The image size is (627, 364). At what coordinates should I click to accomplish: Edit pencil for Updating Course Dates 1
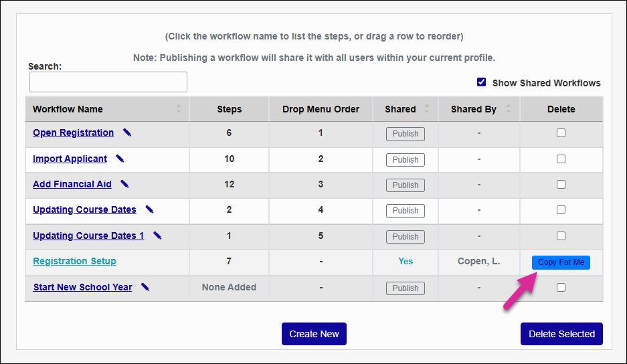[x=157, y=236]
